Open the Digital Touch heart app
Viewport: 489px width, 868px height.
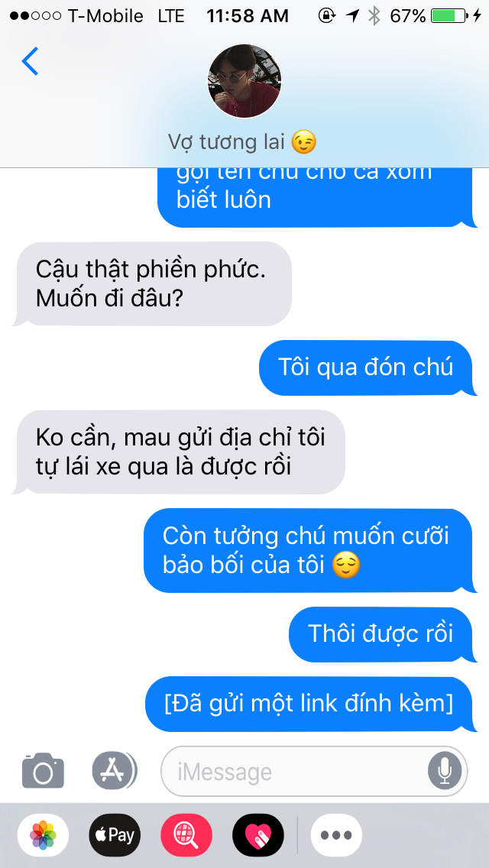258,835
